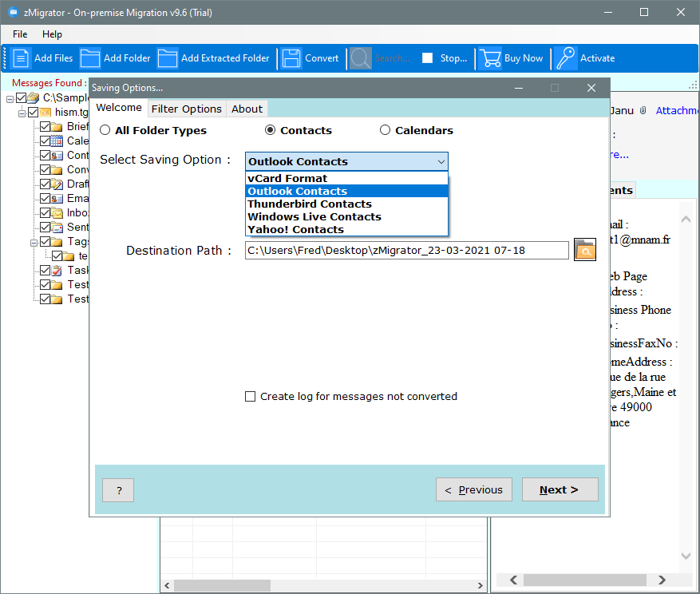Image resolution: width=700 pixels, height=594 pixels.
Task: Click the Add Extracted Folder icon
Action: (x=168, y=58)
